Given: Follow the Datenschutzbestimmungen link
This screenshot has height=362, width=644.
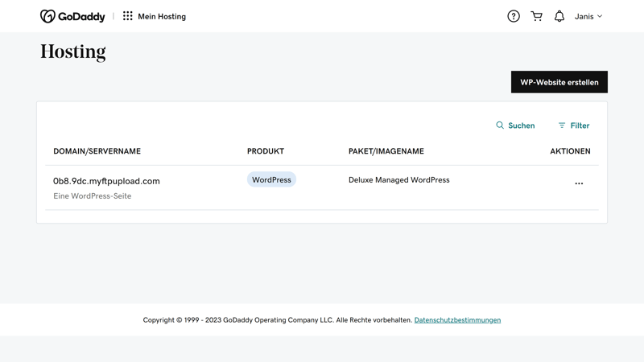Looking at the screenshot, I should coord(457,320).
